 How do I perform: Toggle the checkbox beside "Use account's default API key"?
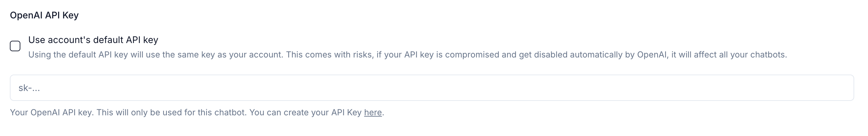(15, 46)
